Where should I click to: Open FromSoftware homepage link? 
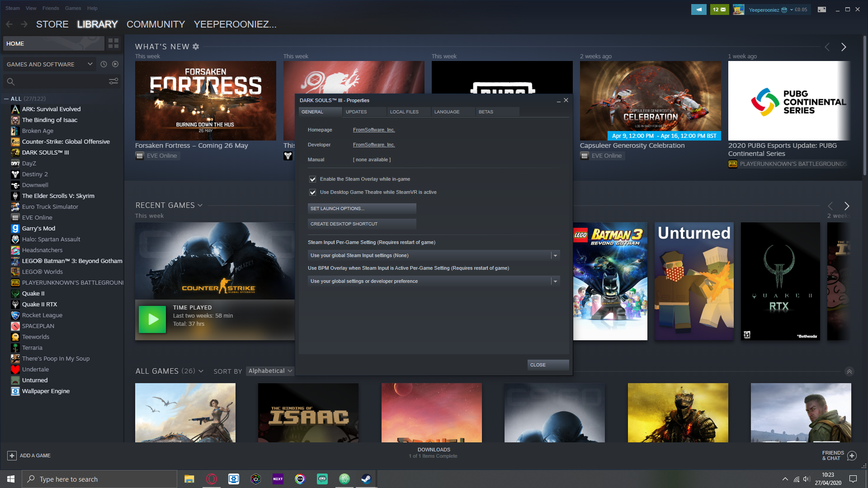tap(374, 130)
